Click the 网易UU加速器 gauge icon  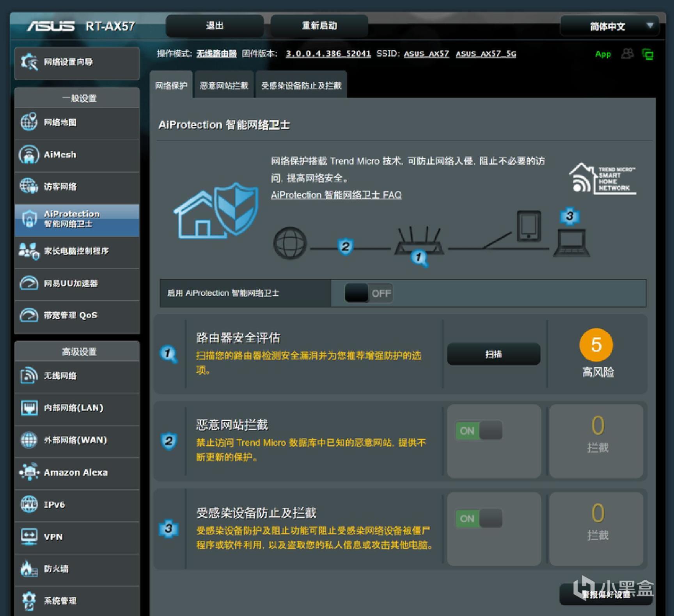click(29, 283)
